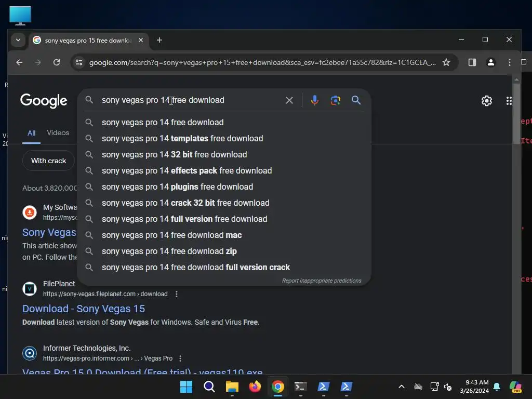Select suggestion 'crack 32 bit free download'
Viewport: 532px width, 399px height.
[x=224, y=203]
